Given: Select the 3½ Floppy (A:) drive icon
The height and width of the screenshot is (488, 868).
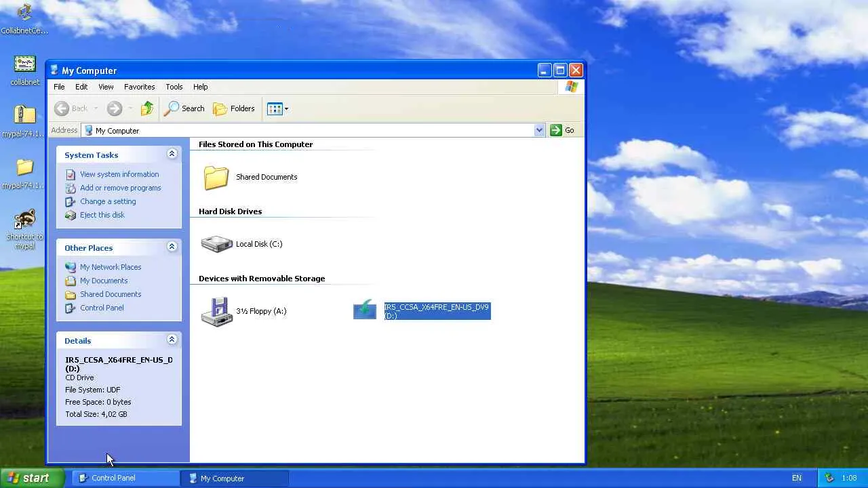Looking at the screenshot, I should coord(217,312).
